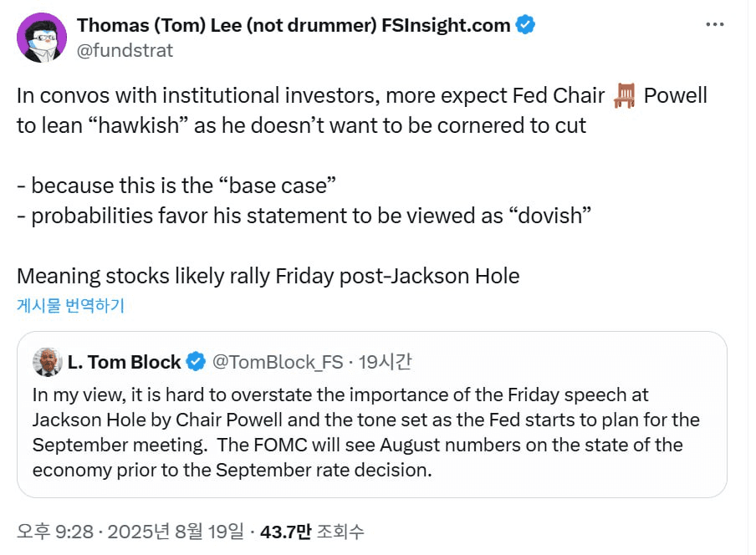
Task: Click the 'Meaning stocks likely rally Friday' line
Action: pos(268,276)
